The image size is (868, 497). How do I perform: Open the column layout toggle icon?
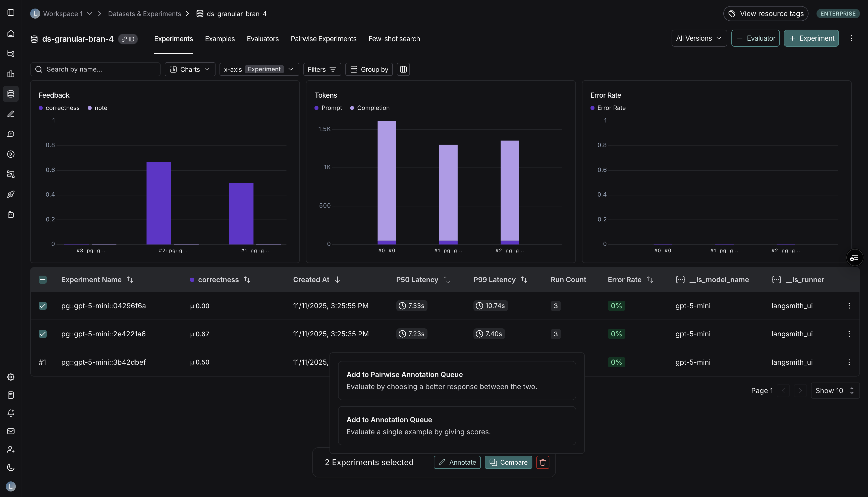[x=403, y=69]
